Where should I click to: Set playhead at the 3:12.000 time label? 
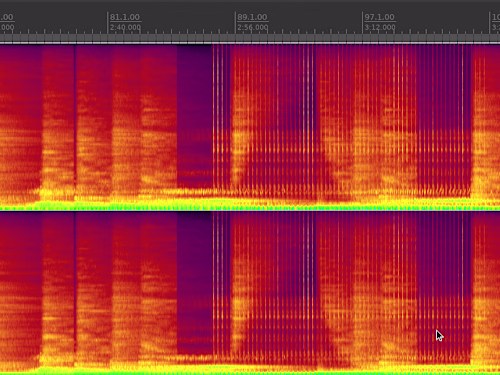coord(380,27)
